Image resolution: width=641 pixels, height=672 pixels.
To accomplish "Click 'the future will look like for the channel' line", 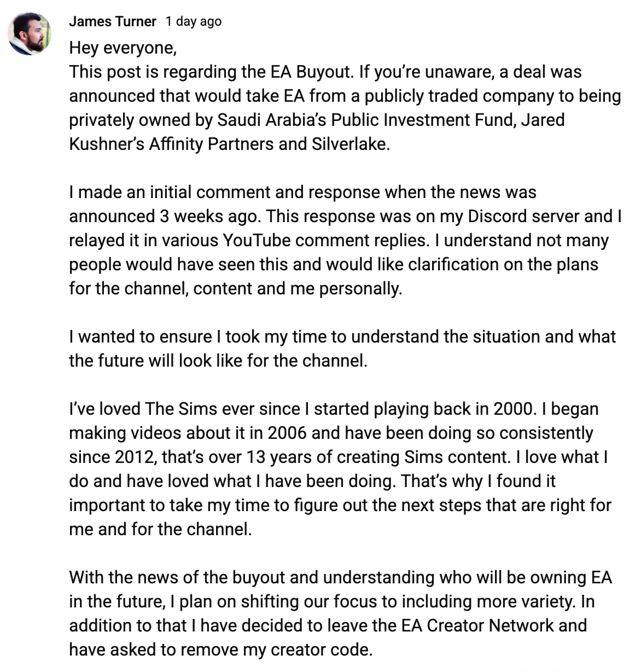I will (218, 361).
